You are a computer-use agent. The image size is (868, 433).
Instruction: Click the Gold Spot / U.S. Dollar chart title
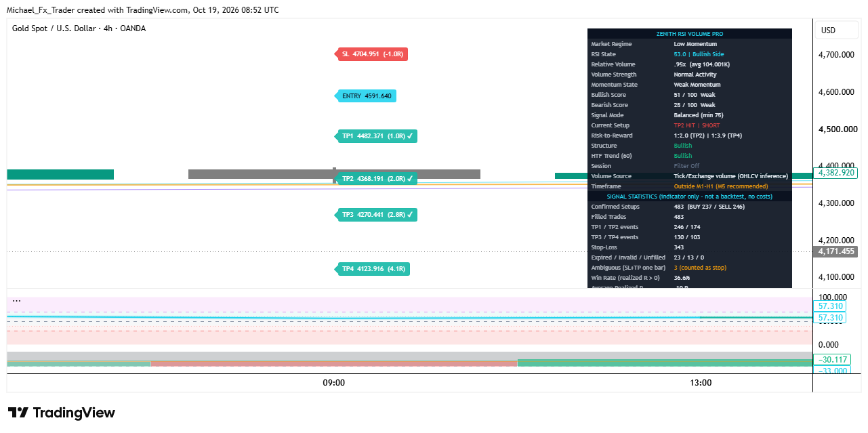[79, 28]
